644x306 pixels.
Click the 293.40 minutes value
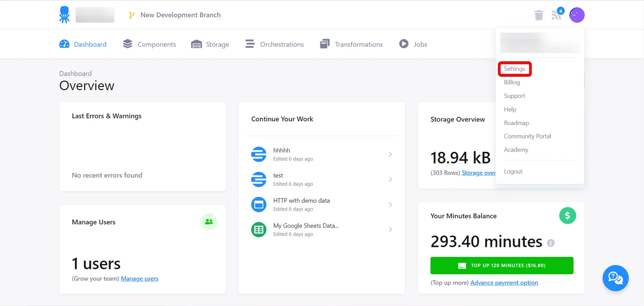click(486, 242)
